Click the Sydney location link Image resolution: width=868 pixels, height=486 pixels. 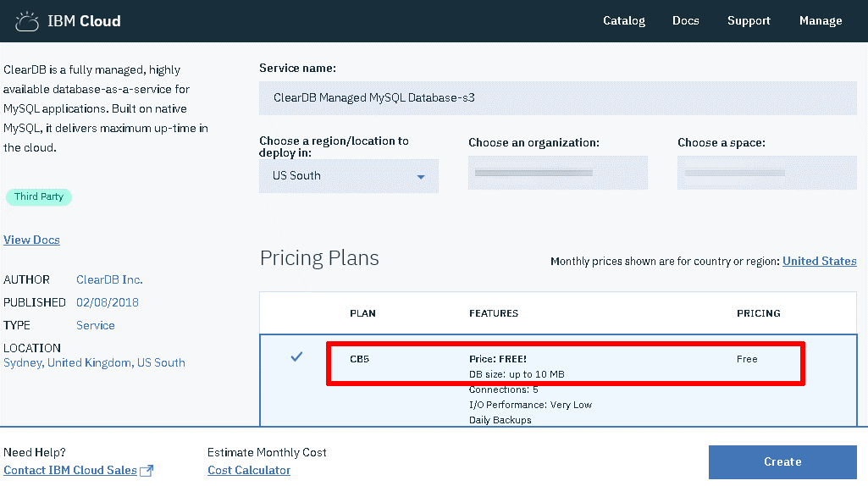click(23, 363)
